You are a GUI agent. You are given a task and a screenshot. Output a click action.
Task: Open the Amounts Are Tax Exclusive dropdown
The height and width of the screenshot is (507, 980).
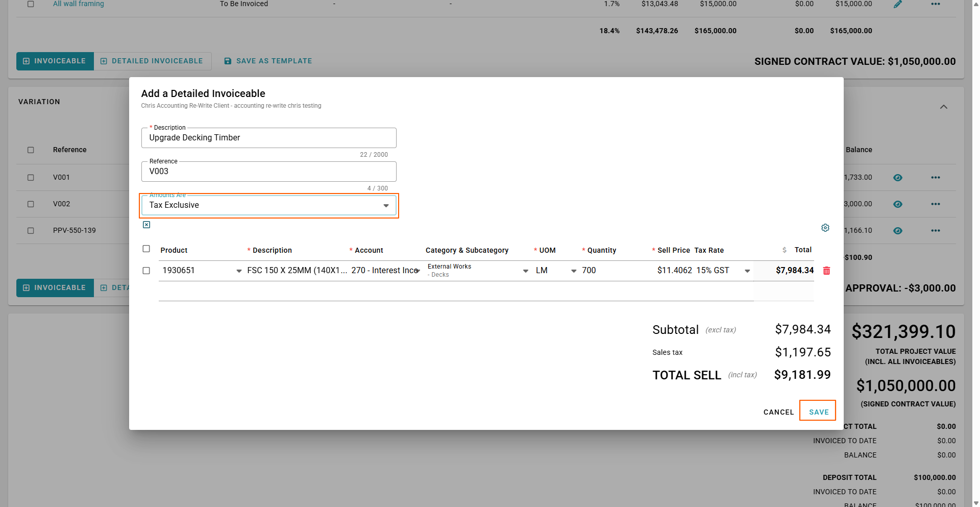click(x=269, y=205)
